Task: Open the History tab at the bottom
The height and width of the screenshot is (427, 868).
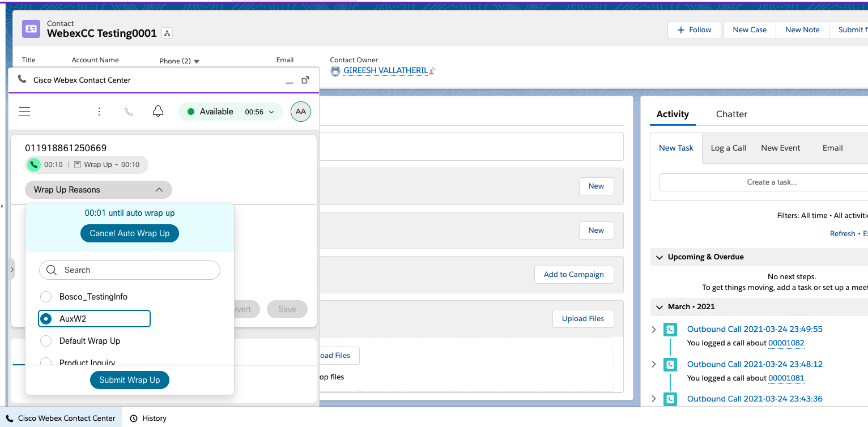Action: [x=148, y=418]
